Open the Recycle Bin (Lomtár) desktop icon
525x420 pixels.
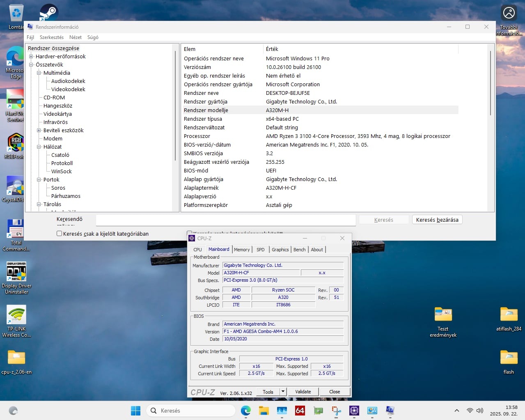point(16,16)
